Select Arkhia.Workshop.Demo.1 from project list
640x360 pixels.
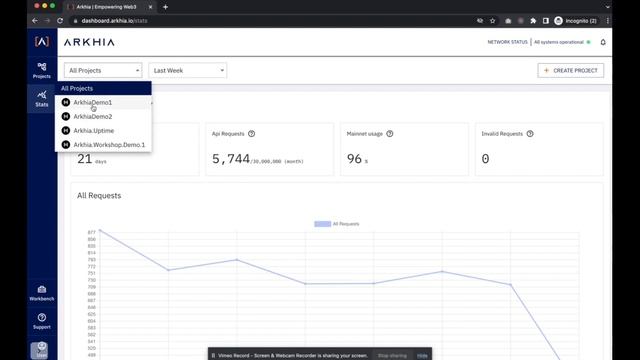pyautogui.click(x=103, y=144)
